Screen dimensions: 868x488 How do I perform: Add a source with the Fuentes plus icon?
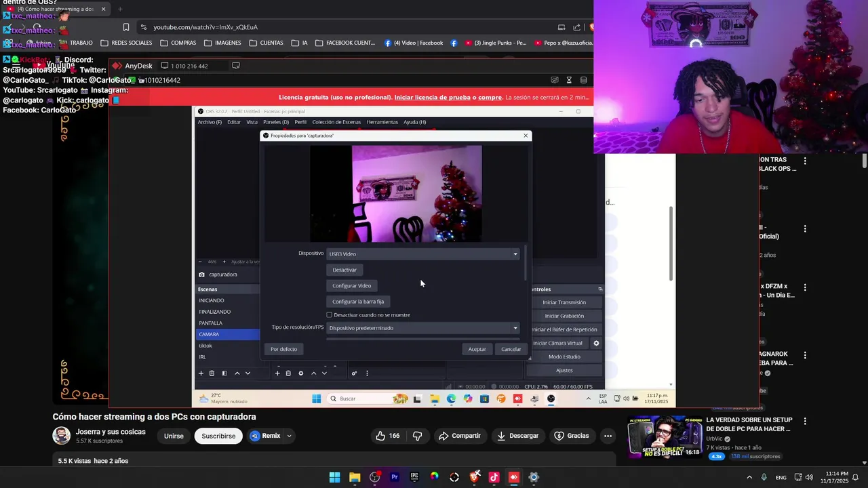277,373
